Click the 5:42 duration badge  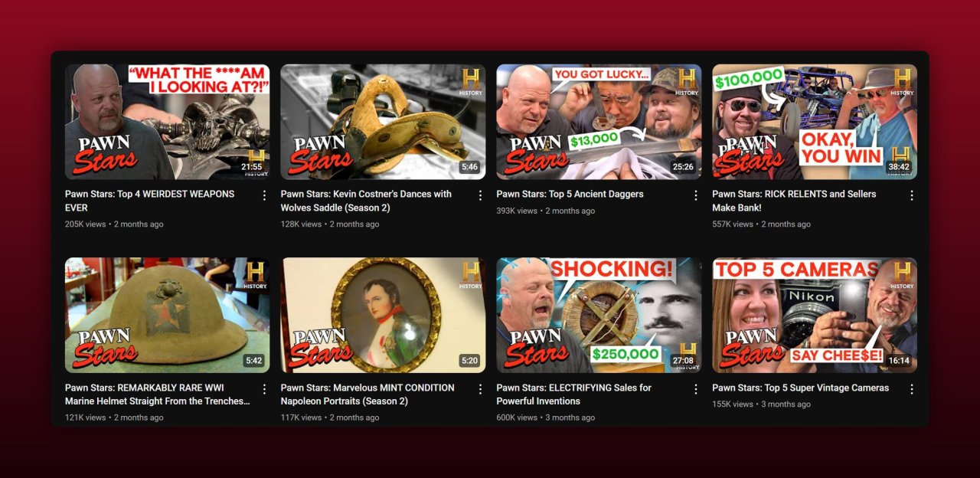click(x=253, y=361)
